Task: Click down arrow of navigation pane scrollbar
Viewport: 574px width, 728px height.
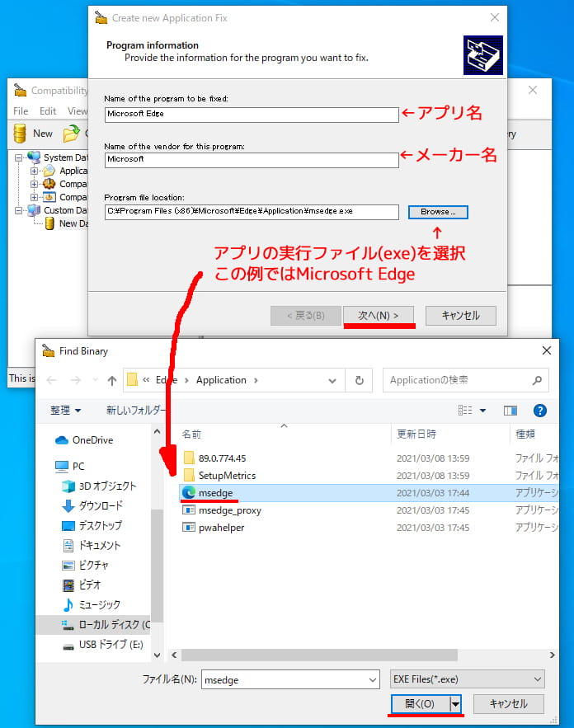Action: (157, 655)
